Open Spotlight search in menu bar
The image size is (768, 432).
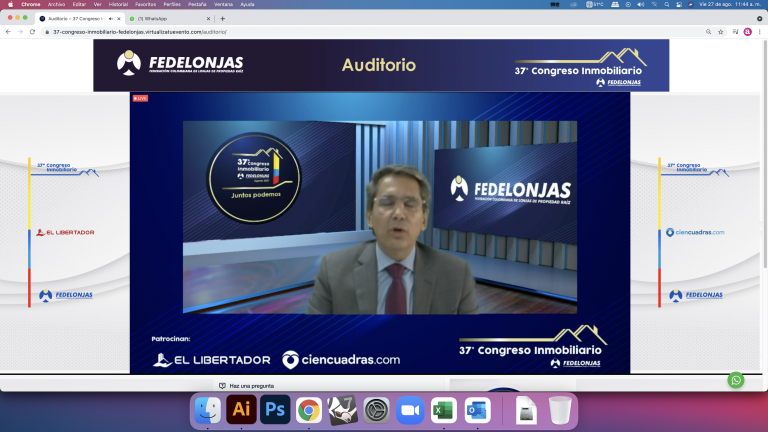[x=667, y=4]
